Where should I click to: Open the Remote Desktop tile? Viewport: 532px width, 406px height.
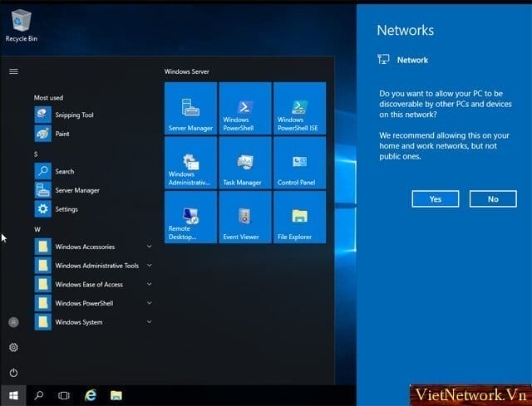(x=190, y=218)
